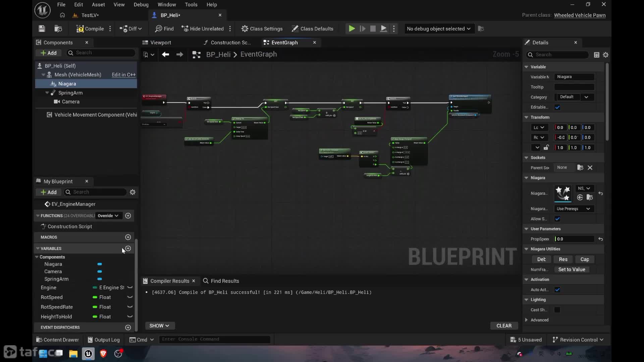The width and height of the screenshot is (644, 362).
Task: Toggle the Editable checkbox
Action: pyautogui.click(x=557, y=107)
